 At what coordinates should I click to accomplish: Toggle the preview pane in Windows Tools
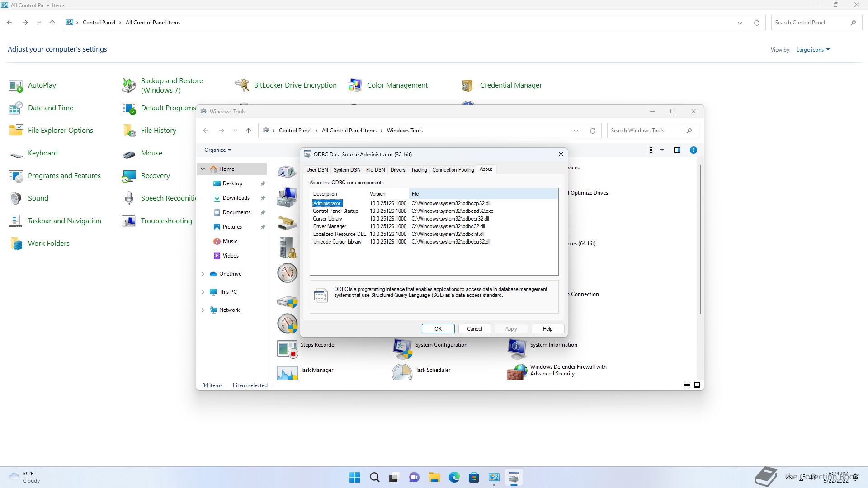click(x=677, y=150)
